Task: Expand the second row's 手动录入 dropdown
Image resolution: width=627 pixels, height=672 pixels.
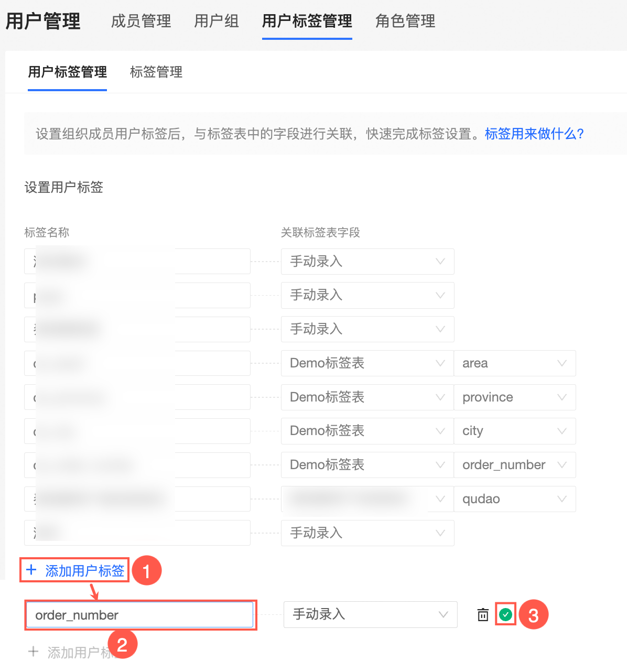Action: [x=367, y=295]
